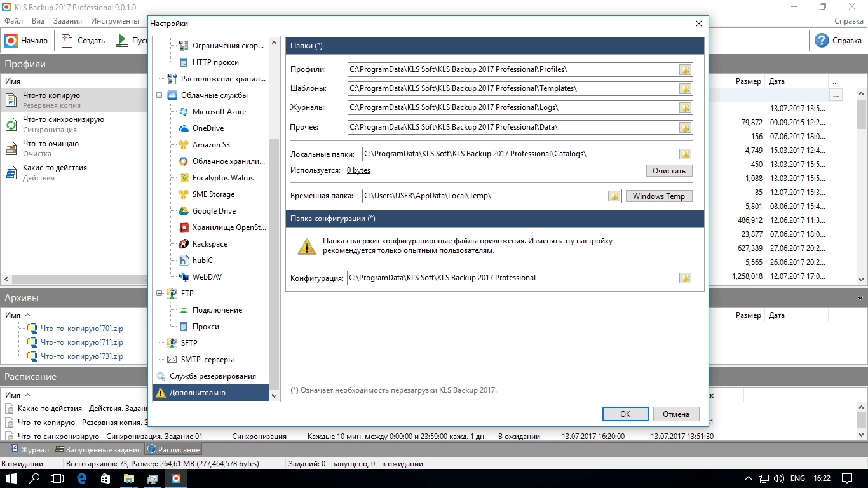
Task: Close the Настройки dialog
Action: [x=698, y=24]
